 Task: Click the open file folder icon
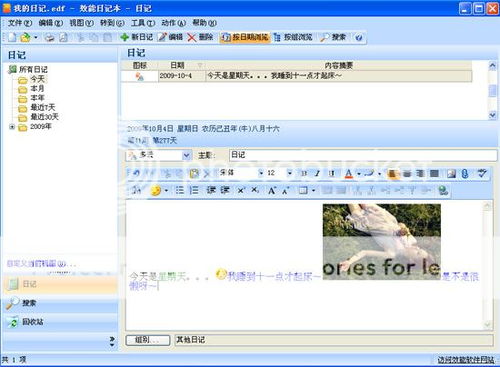25,37
